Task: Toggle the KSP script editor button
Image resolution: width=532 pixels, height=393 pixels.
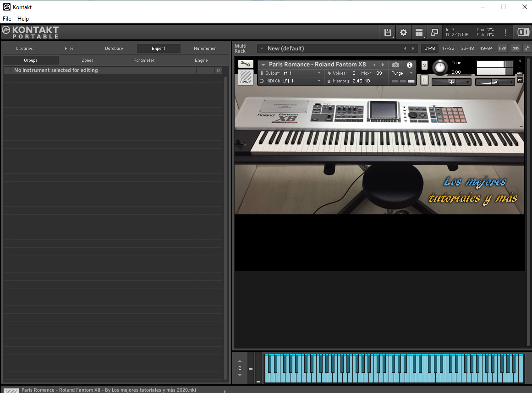Action: tap(503, 49)
